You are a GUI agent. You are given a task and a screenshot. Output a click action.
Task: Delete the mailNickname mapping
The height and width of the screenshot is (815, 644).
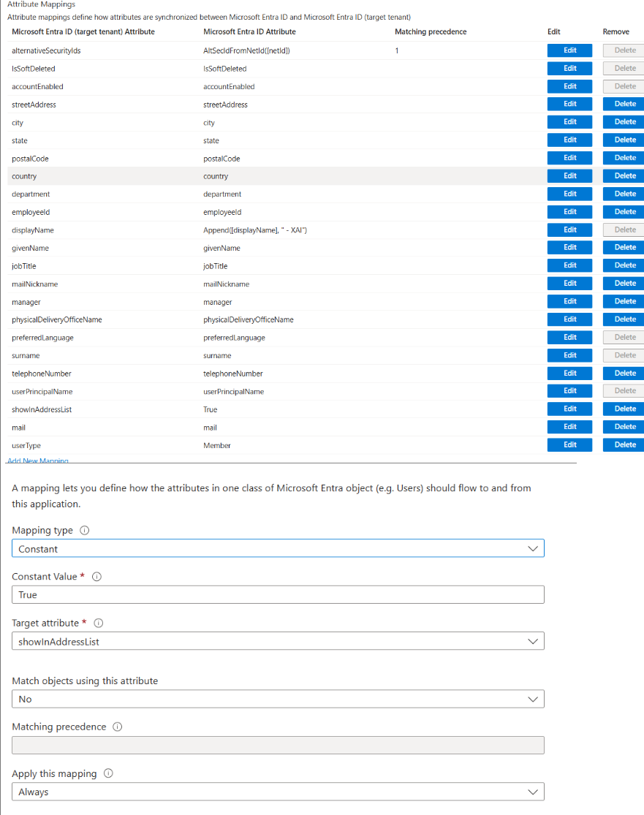625,284
